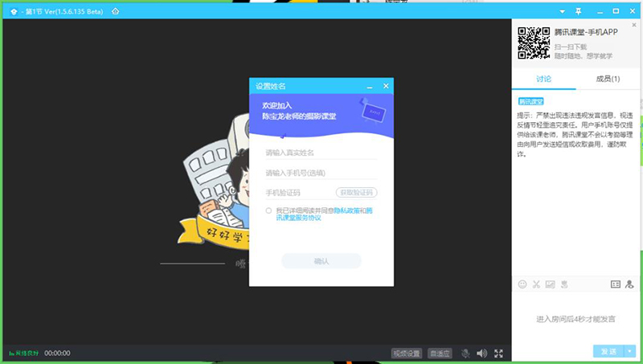
Task: Click the real name input field
Action: click(x=321, y=153)
